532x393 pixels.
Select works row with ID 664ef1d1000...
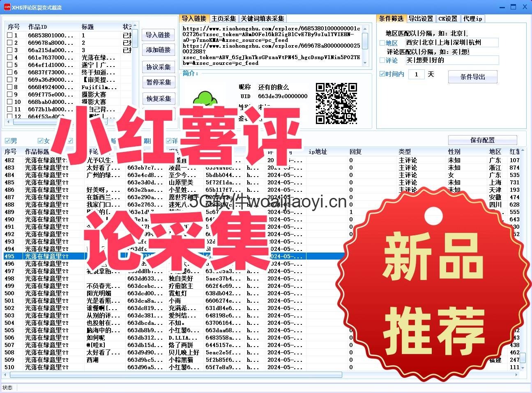pos(69,65)
